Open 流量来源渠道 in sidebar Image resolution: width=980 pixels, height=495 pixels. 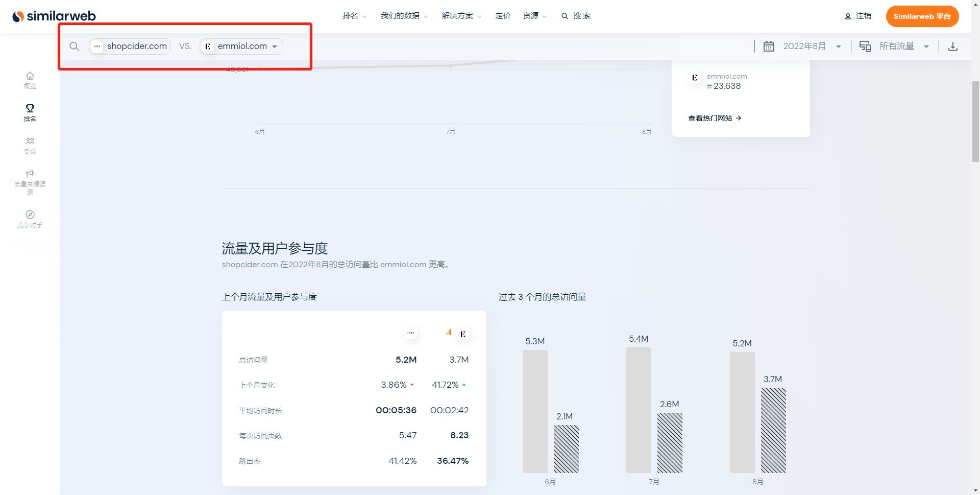pyautogui.click(x=30, y=182)
